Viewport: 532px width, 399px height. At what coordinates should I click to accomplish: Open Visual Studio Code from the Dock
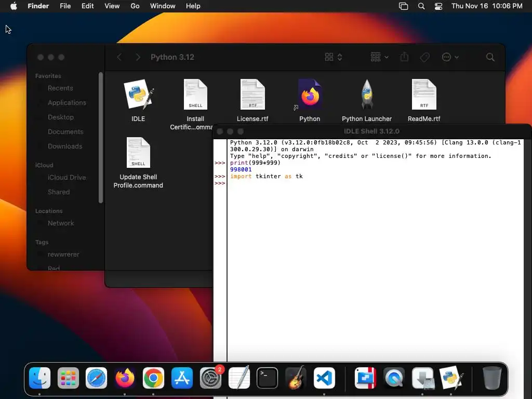point(324,378)
